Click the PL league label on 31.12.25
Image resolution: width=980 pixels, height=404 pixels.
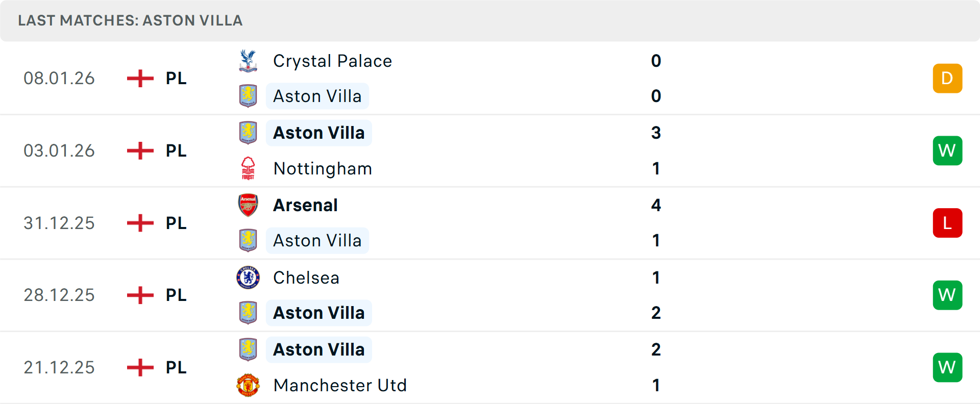click(x=176, y=223)
